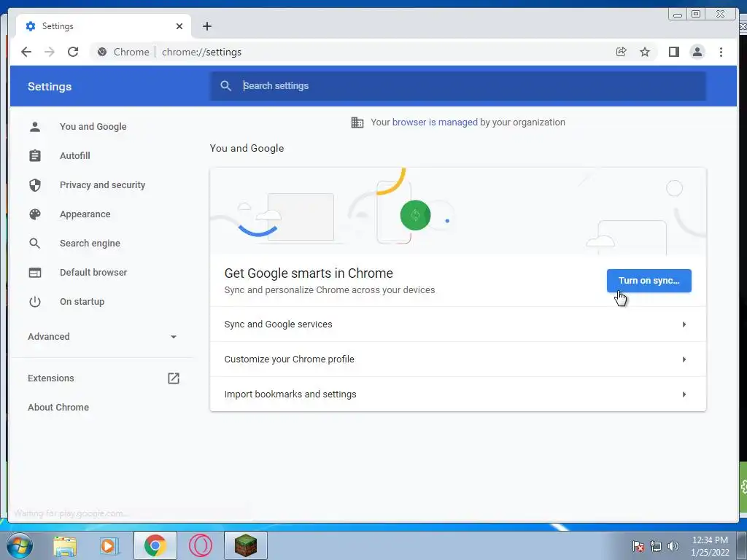747x560 pixels.
Task: Open the On startup section
Action: click(82, 301)
